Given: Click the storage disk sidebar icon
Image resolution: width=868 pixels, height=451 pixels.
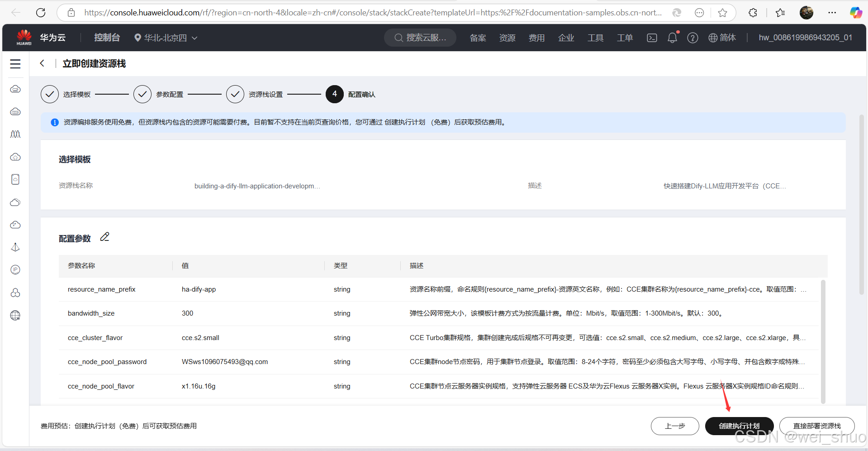Looking at the screenshot, I should coord(15,179).
